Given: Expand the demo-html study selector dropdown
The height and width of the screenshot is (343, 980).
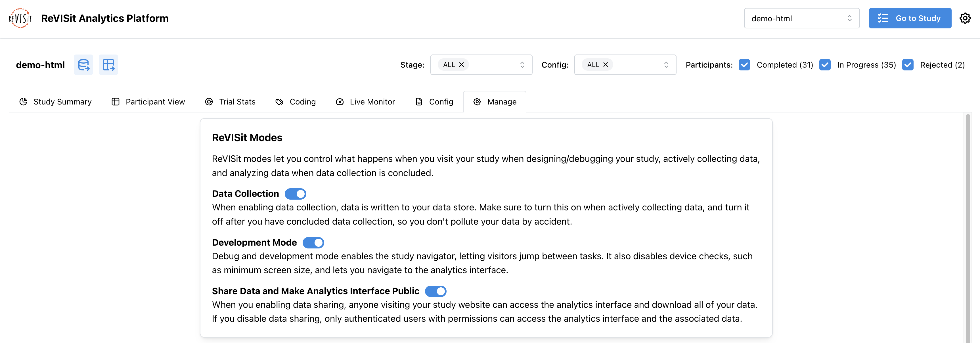Looking at the screenshot, I should click(801, 18).
